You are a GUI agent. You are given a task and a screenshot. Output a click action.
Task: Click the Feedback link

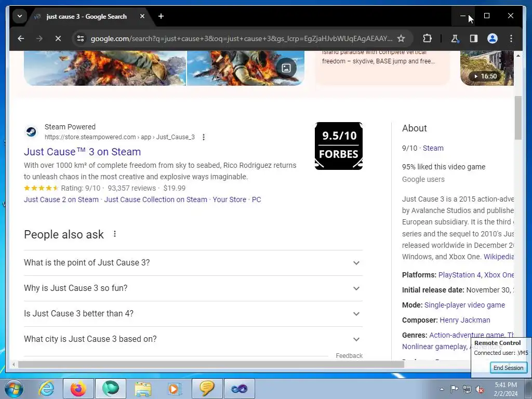[349, 355]
